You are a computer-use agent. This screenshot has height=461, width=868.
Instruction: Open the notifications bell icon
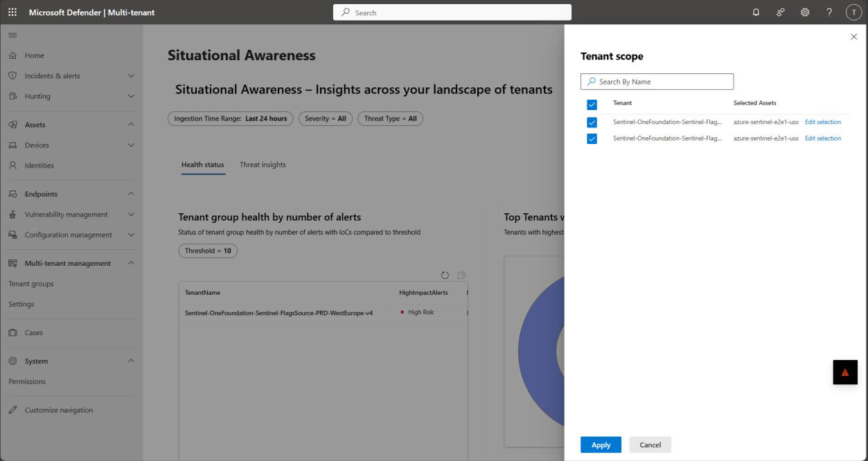[x=756, y=12]
